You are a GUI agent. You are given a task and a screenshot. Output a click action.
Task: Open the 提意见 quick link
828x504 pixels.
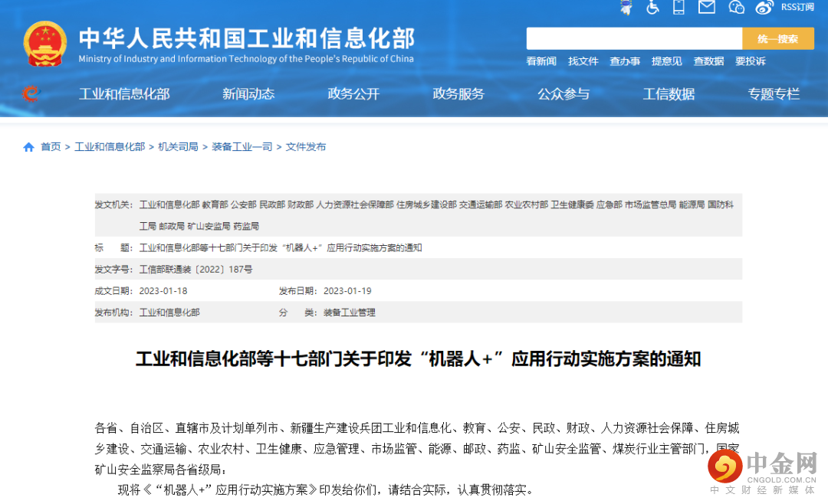pyautogui.click(x=666, y=61)
